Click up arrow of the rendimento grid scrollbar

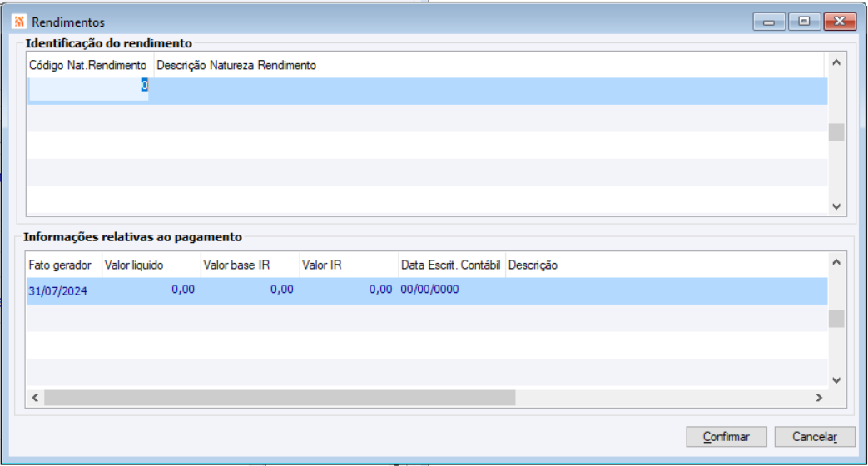tap(836, 62)
